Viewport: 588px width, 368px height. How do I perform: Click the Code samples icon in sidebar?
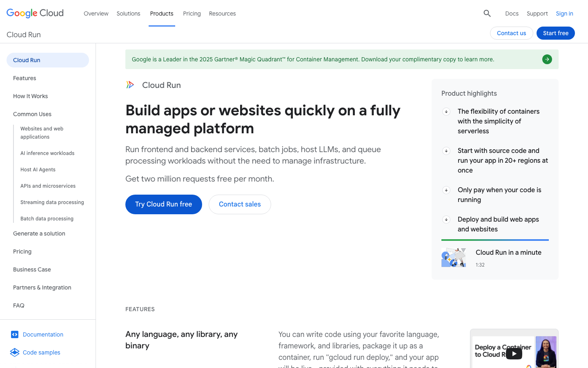pos(15,352)
